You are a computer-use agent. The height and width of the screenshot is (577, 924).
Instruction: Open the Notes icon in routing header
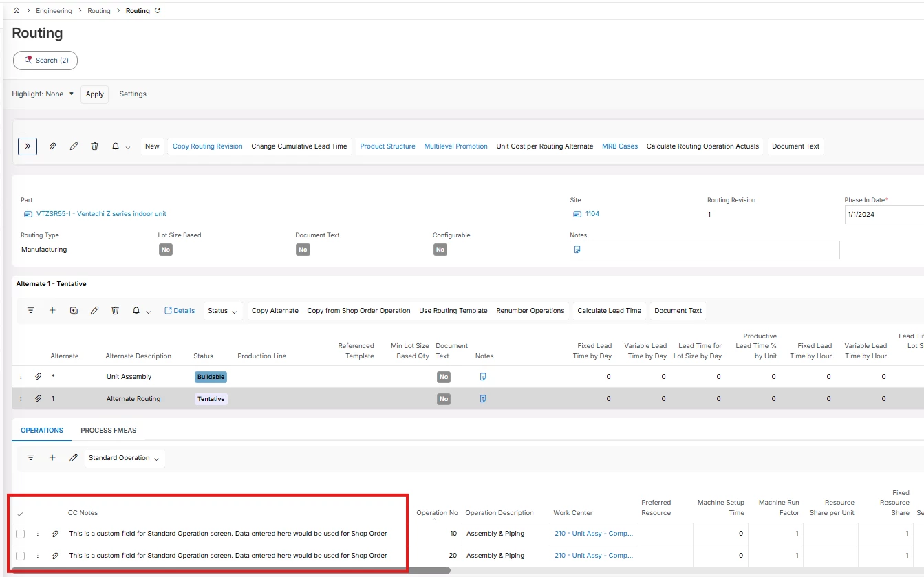(x=577, y=250)
